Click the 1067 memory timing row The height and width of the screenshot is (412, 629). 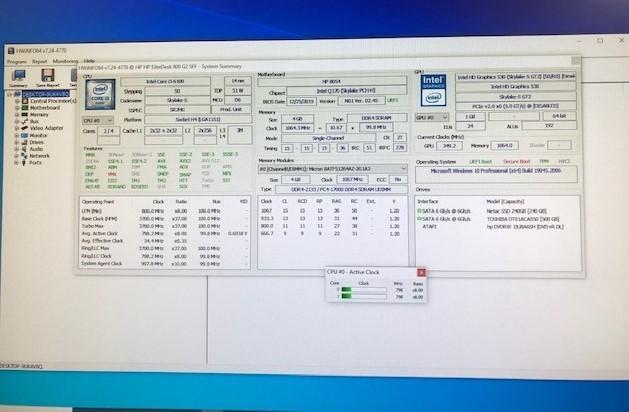click(x=331, y=211)
